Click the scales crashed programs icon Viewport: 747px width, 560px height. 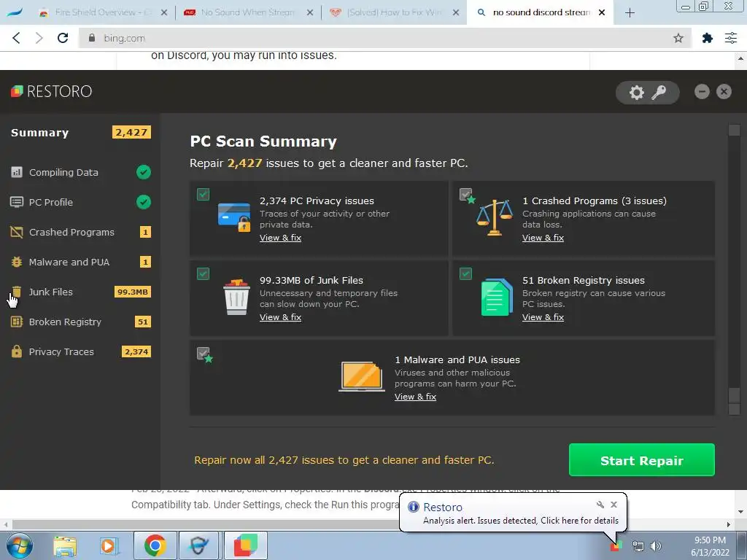tap(495, 217)
